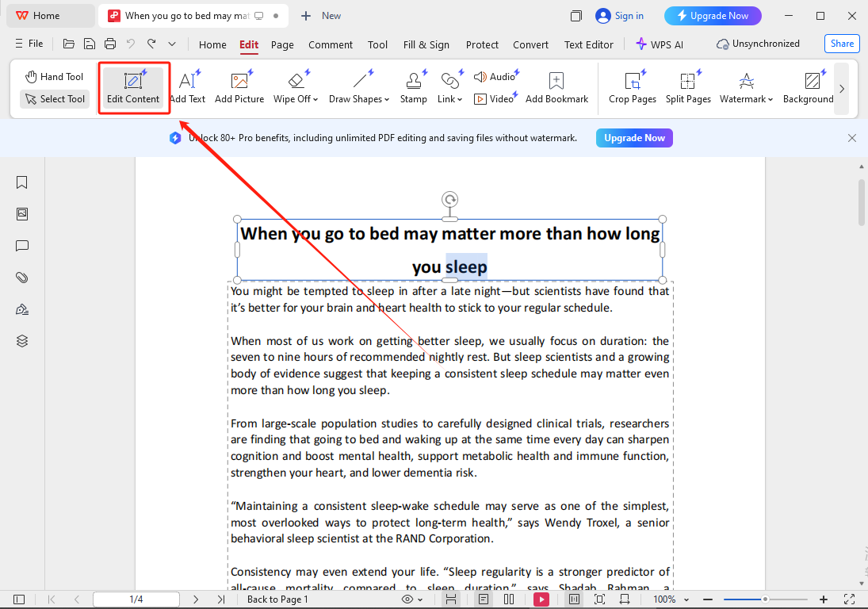Open the Bookmarks sidebar panel

[22, 182]
